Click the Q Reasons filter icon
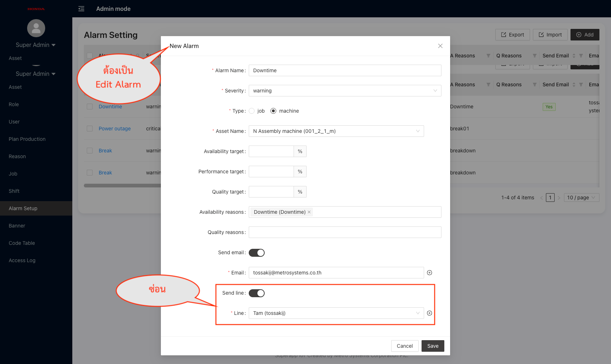Image resolution: width=611 pixels, height=364 pixels. 534,56
